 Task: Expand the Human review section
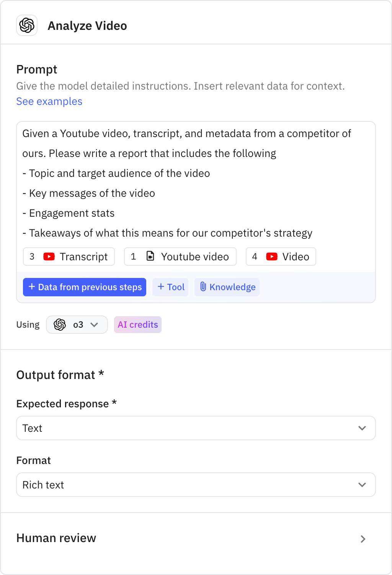(362, 539)
